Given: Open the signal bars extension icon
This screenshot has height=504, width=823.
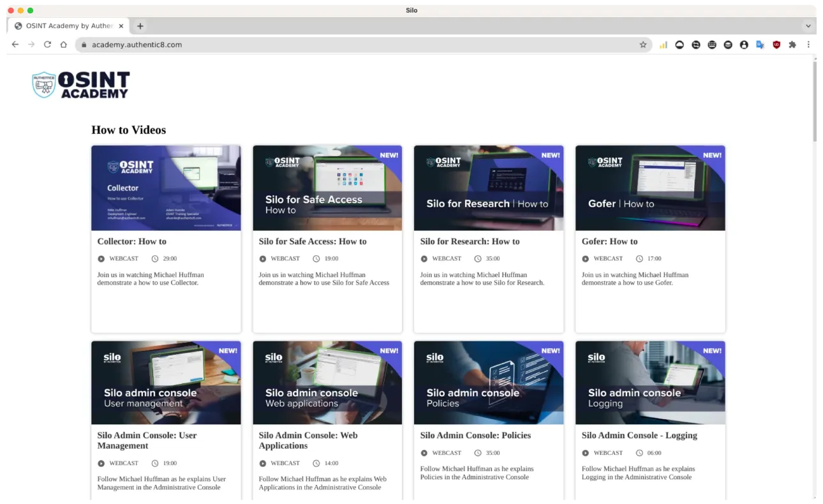Looking at the screenshot, I should (664, 45).
